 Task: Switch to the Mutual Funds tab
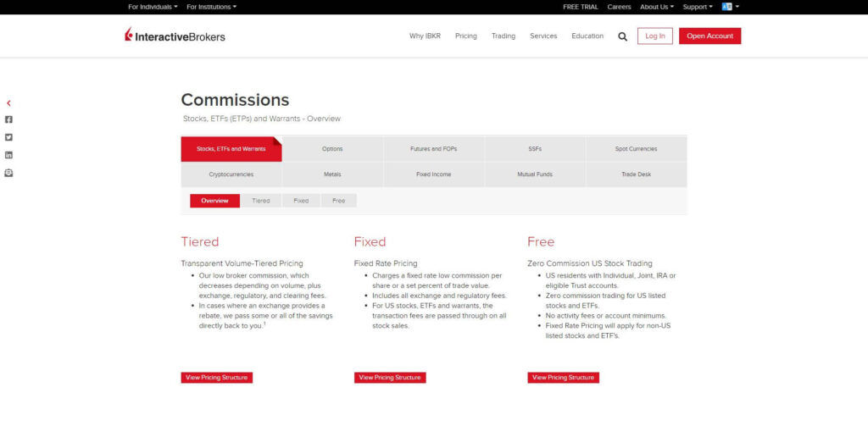click(535, 174)
